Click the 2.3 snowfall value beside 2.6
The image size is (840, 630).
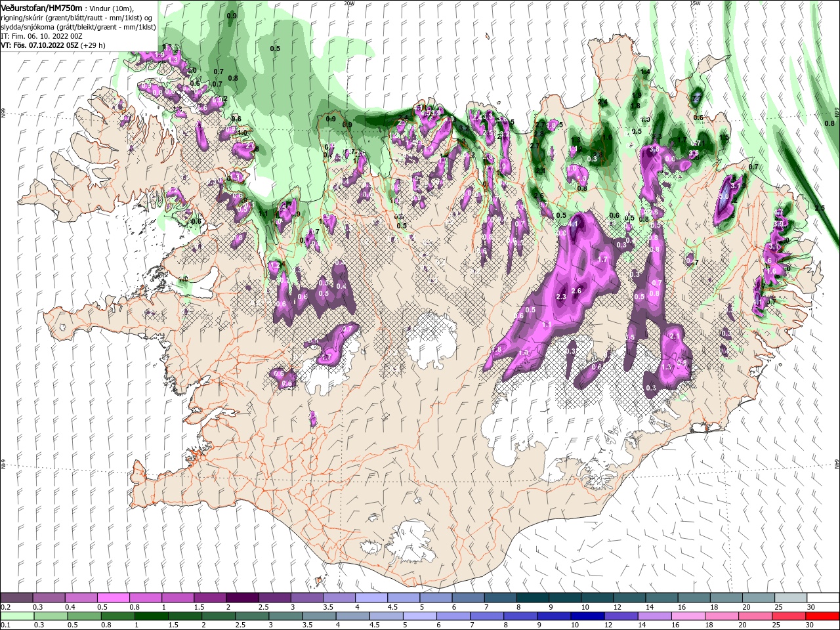point(561,297)
